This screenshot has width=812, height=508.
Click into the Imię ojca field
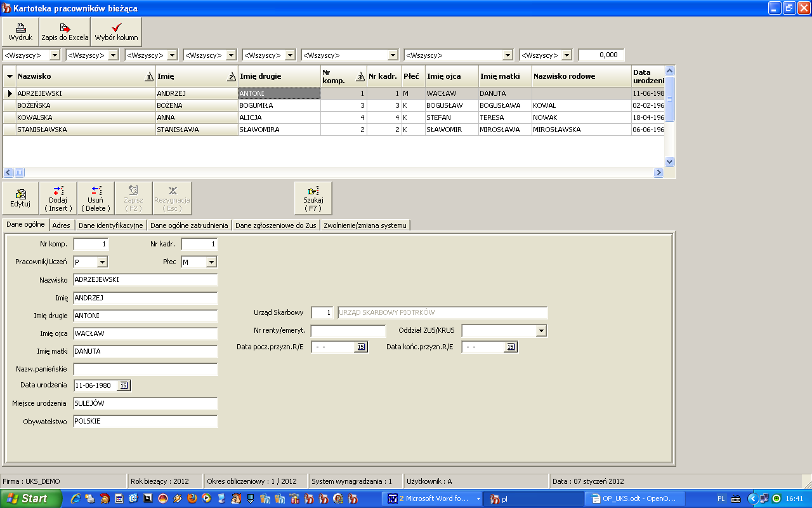click(145, 333)
